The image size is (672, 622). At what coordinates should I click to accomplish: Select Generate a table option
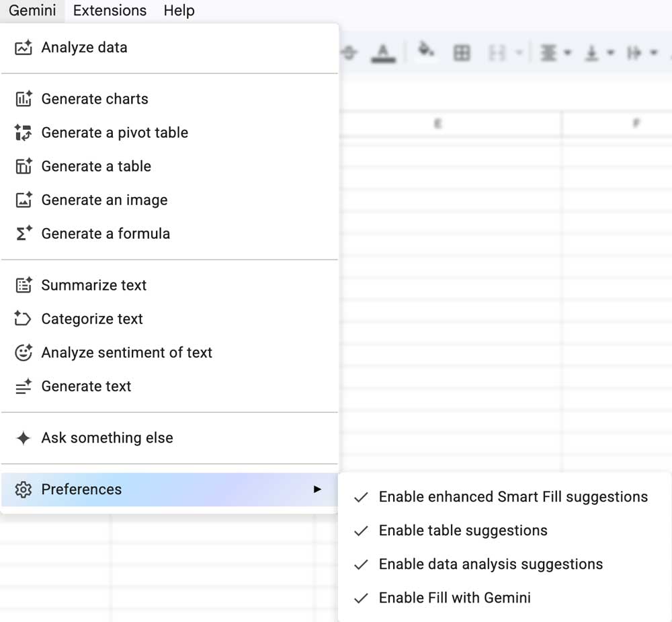coord(170,167)
